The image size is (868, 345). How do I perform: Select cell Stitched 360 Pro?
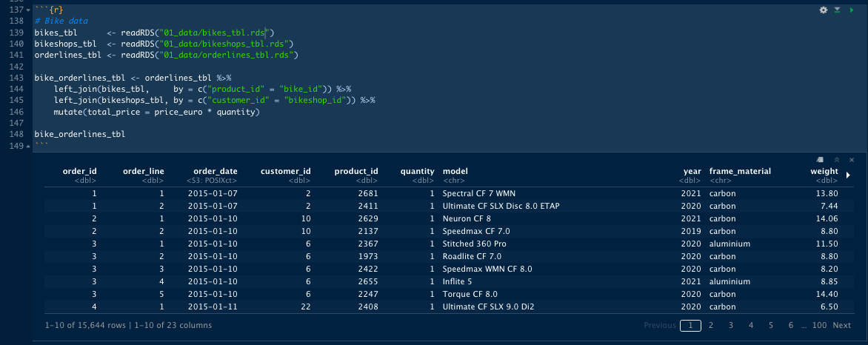[x=475, y=244]
